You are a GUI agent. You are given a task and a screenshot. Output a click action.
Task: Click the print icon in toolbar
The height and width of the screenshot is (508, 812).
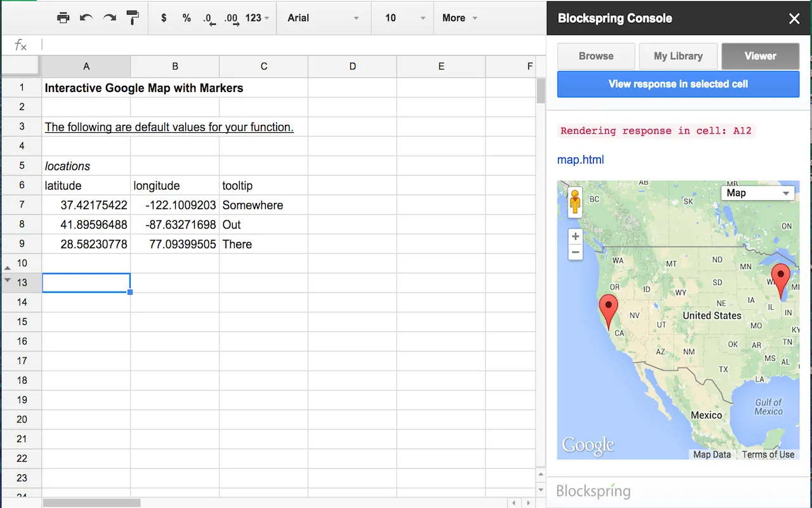[63, 18]
